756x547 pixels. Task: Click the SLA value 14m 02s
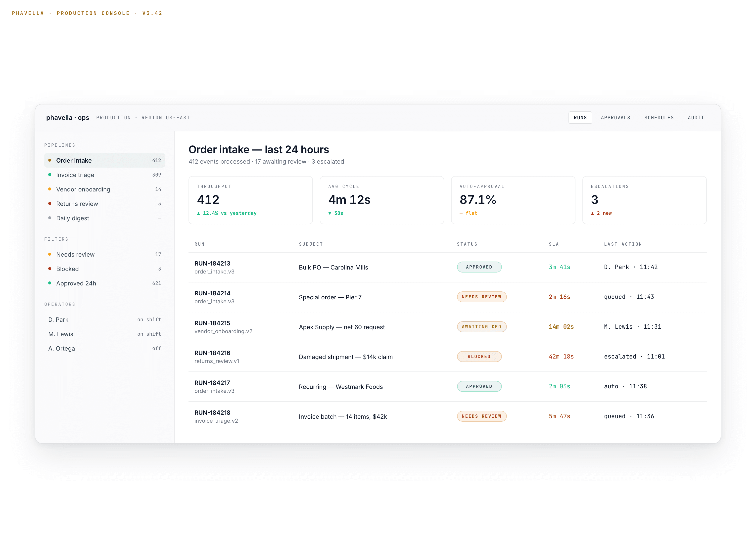point(561,327)
